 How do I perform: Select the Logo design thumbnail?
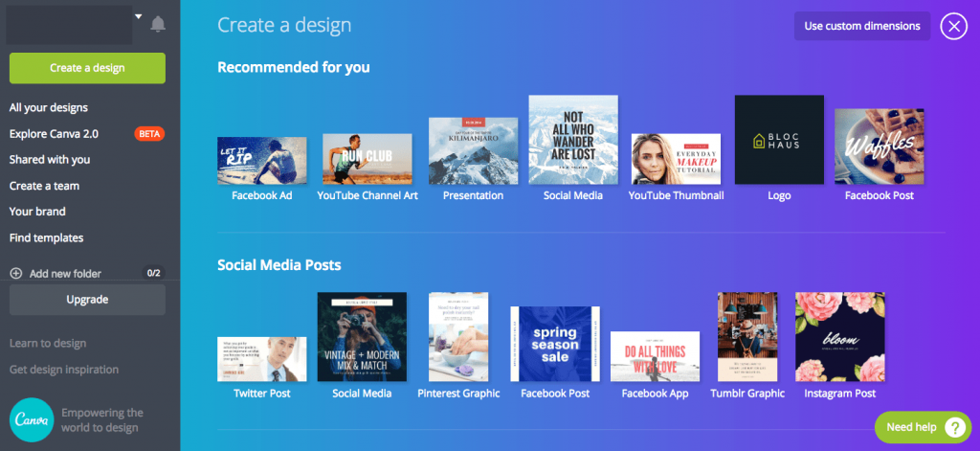click(x=779, y=140)
